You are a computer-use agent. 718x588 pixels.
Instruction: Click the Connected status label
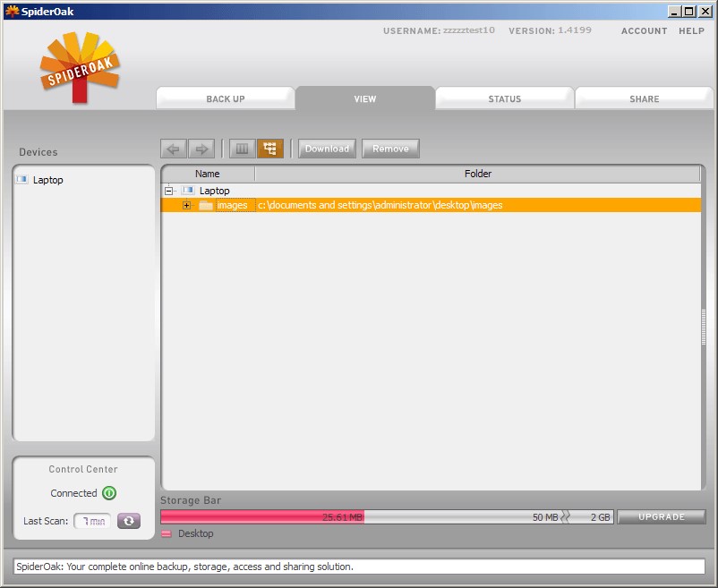click(73, 493)
